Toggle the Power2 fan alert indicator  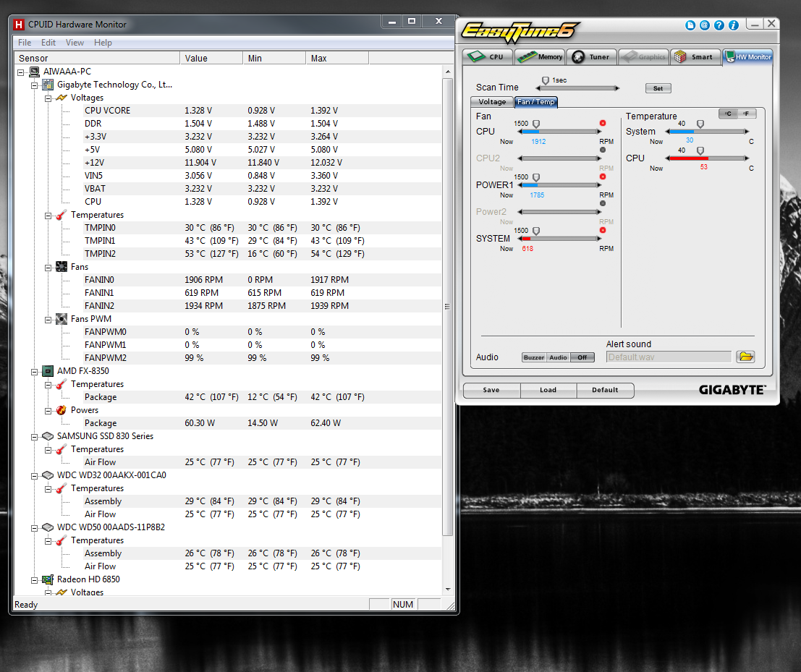(603, 203)
